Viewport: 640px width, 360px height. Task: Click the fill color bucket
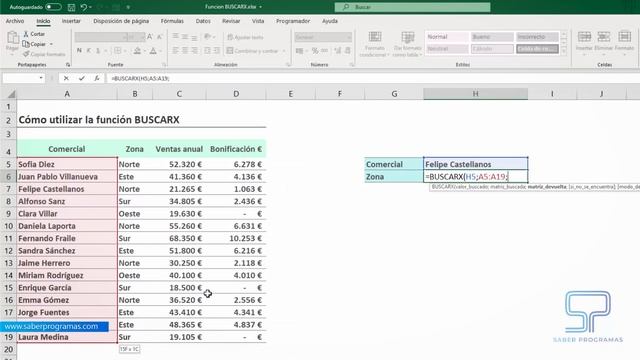click(x=138, y=51)
